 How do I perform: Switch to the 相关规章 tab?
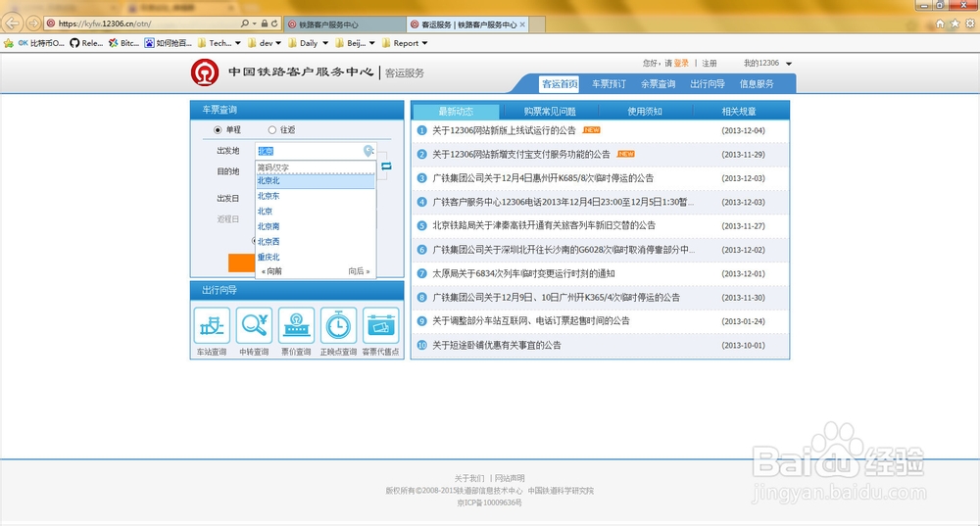pos(739,112)
